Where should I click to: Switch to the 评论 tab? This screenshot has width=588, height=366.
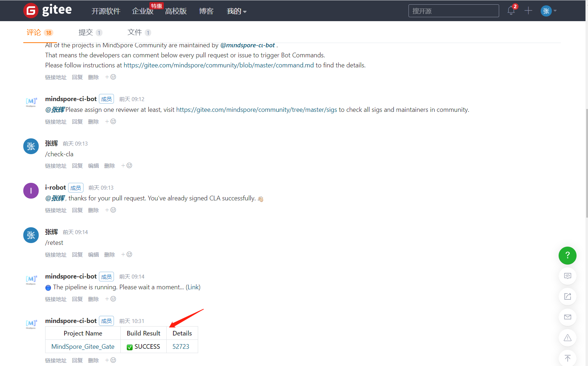click(x=40, y=33)
